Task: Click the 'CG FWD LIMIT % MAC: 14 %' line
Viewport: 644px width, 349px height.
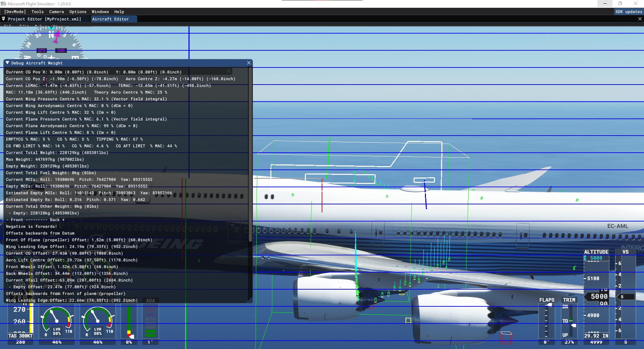Action: (91, 146)
